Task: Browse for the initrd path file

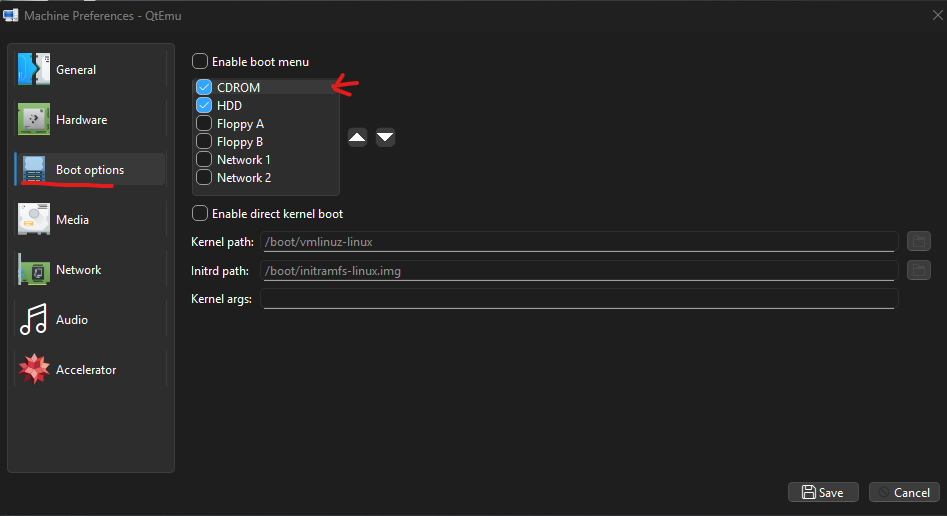Action: (x=918, y=270)
